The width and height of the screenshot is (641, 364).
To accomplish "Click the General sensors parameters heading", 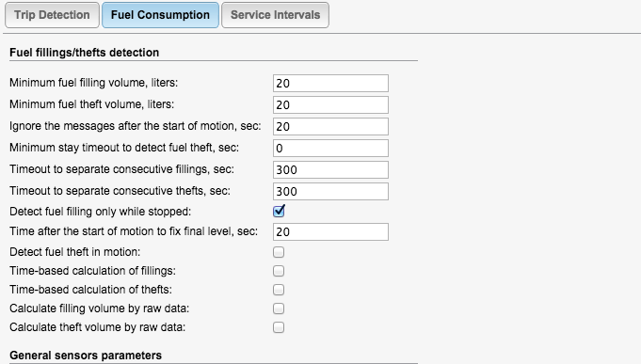I will pyautogui.click(x=86, y=356).
